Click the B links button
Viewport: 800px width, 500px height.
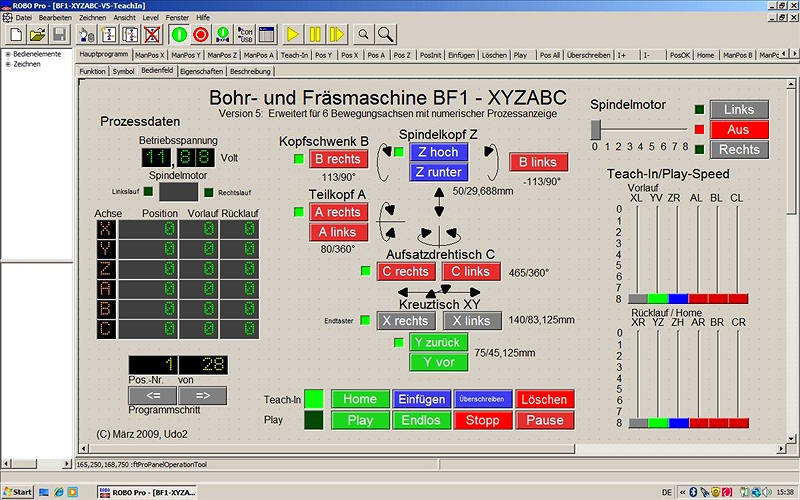pyautogui.click(x=538, y=162)
